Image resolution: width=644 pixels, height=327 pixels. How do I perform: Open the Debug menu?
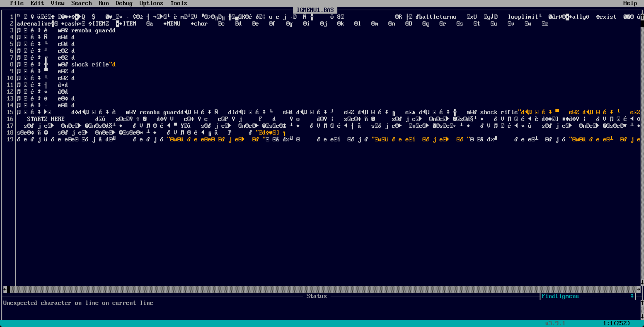tap(124, 3)
